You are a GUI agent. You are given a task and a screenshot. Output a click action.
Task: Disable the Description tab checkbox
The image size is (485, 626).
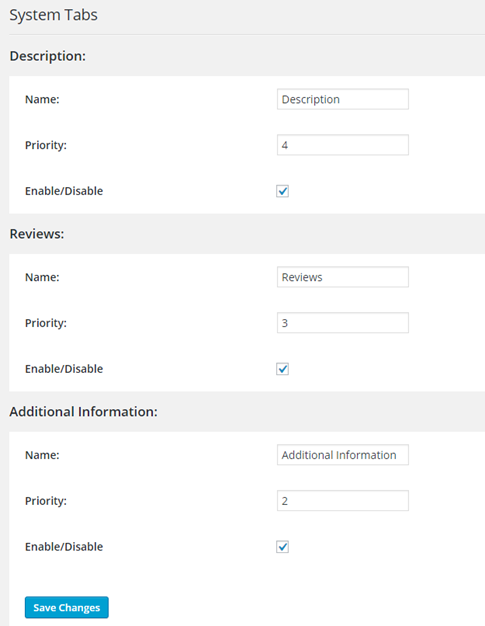coord(282,191)
